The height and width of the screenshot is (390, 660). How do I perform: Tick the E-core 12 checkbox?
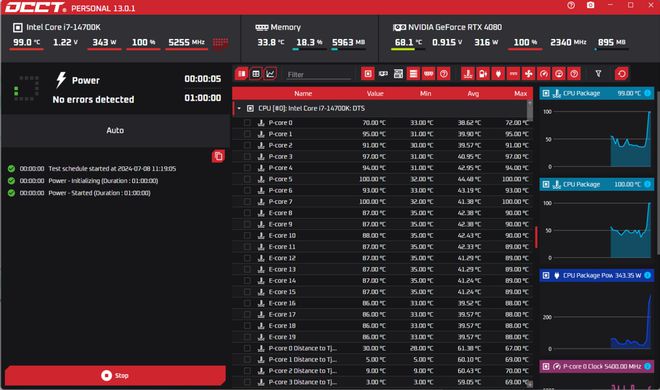click(x=247, y=258)
